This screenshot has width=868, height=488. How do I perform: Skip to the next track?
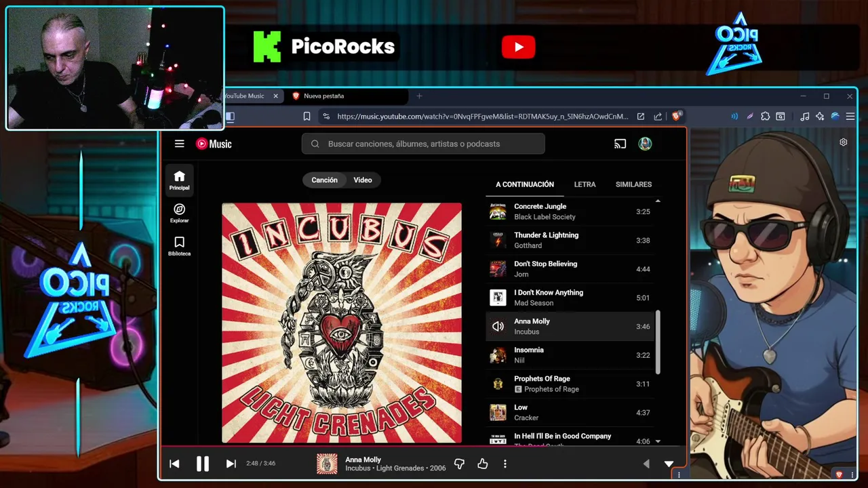(x=231, y=464)
